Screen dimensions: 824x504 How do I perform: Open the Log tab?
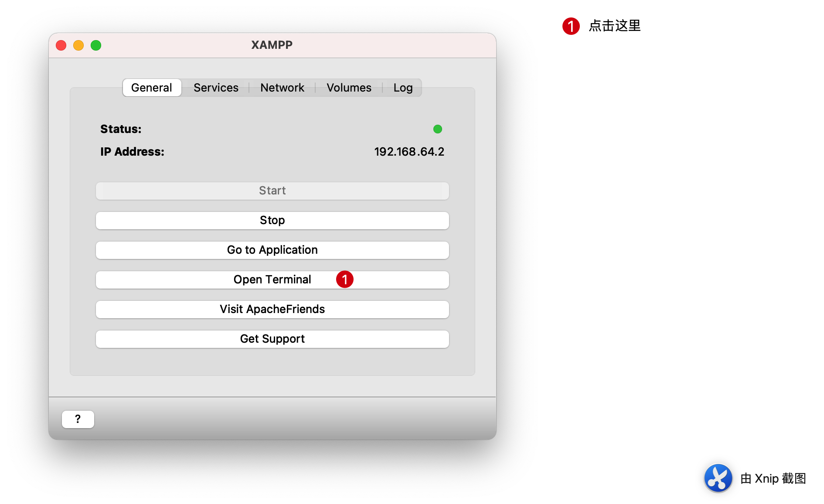tap(402, 88)
